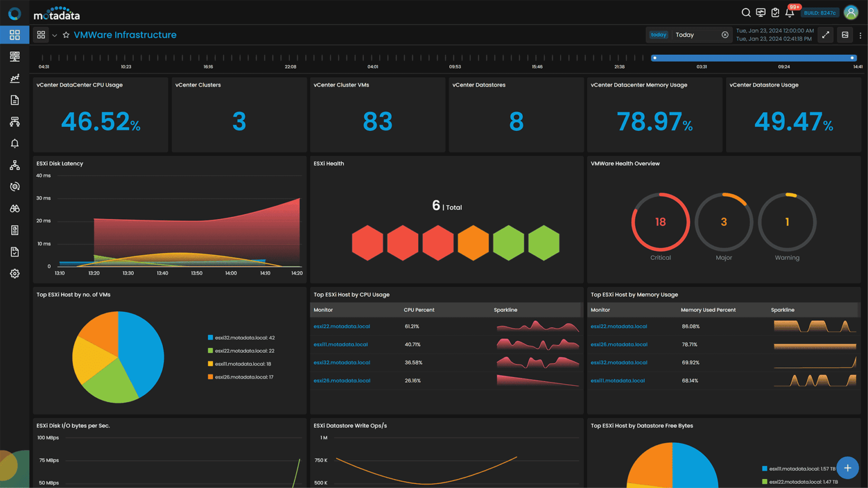The width and height of the screenshot is (868, 488).
Task: Click the 61.21% CPU Percent cell
Action: tap(412, 326)
